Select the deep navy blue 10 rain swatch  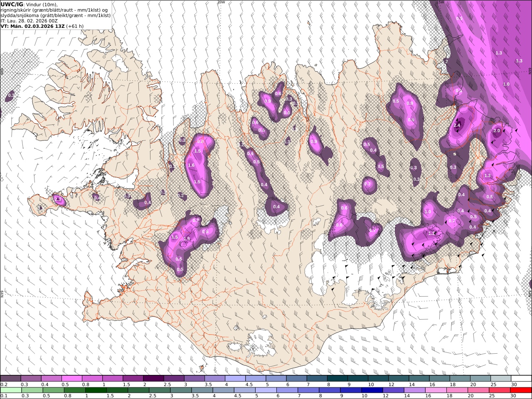[x=372, y=390]
